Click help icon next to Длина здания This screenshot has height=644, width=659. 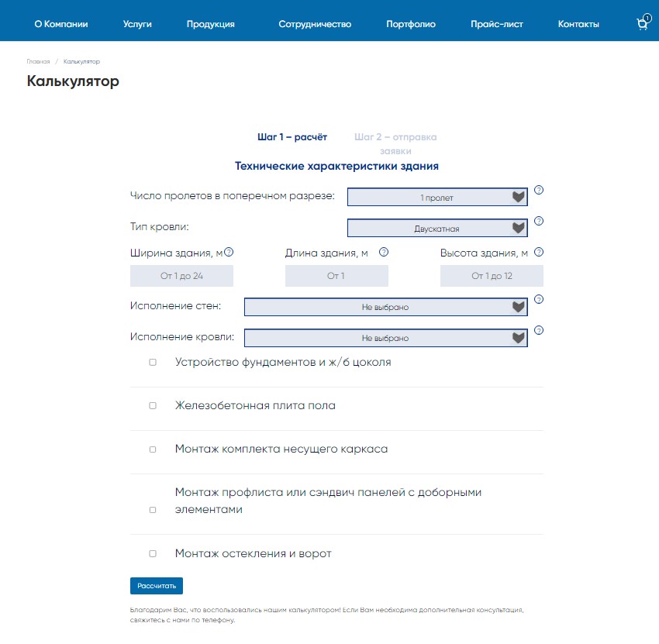pyautogui.click(x=384, y=253)
